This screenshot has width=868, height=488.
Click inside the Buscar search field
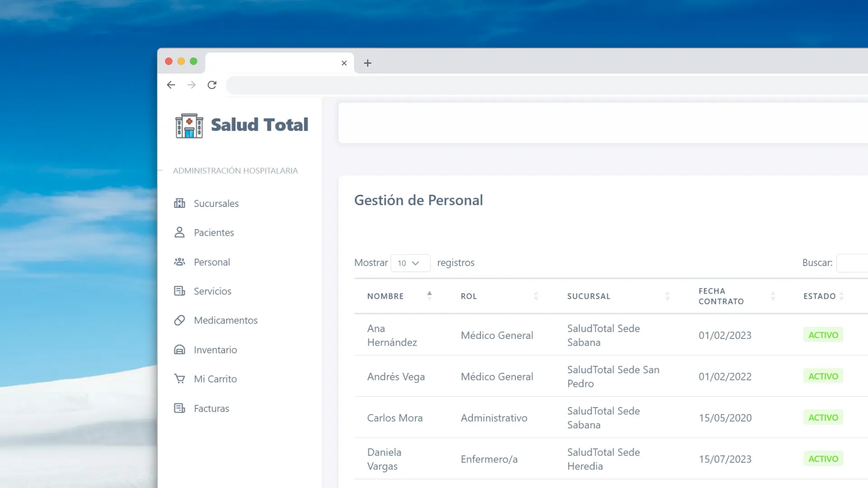point(854,263)
